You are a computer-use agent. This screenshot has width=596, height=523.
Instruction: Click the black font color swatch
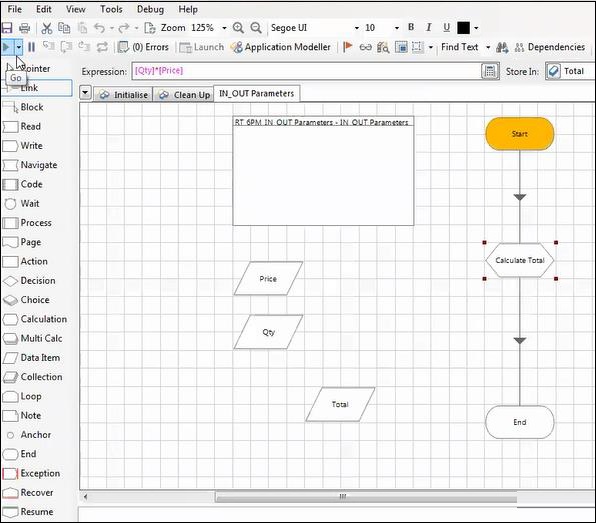[x=463, y=28]
